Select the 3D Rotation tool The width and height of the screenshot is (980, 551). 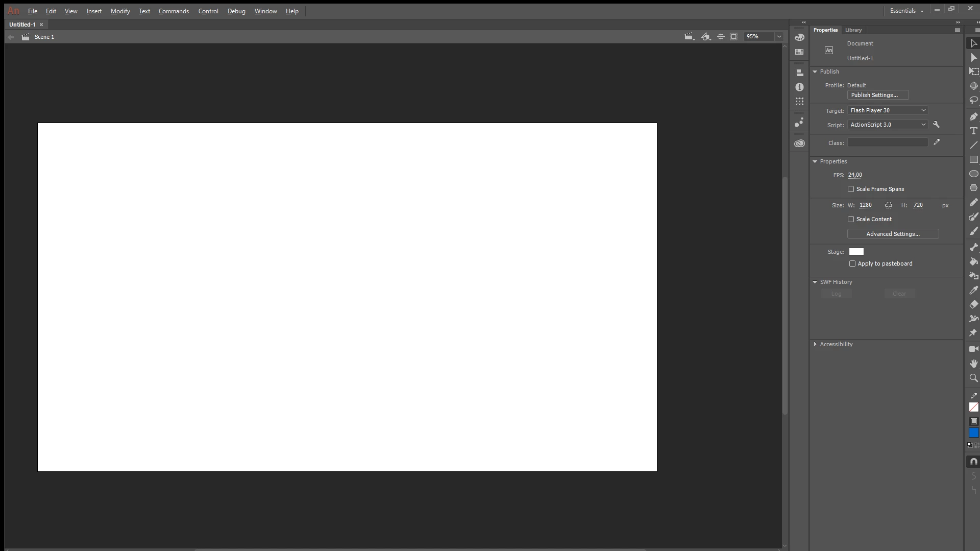[973, 86]
